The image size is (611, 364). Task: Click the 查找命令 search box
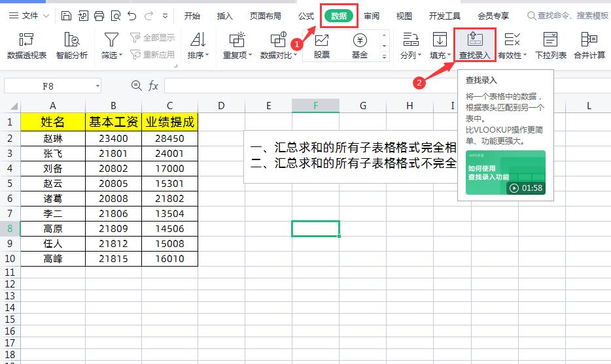568,16
